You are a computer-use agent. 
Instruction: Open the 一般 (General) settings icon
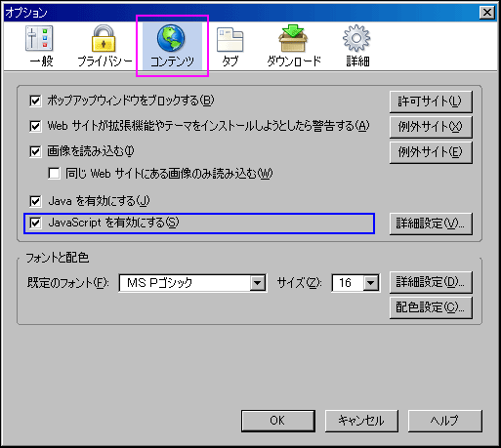click(x=40, y=38)
